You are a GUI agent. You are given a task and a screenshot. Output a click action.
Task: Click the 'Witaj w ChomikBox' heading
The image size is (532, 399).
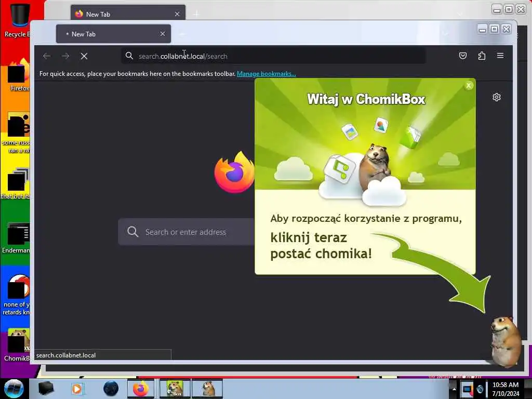[x=366, y=99]
